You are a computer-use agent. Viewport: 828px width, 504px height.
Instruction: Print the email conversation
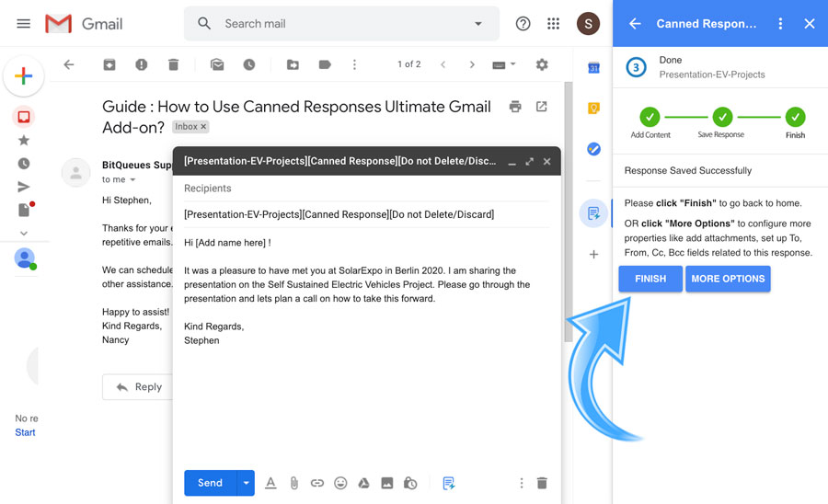[515, 107]
